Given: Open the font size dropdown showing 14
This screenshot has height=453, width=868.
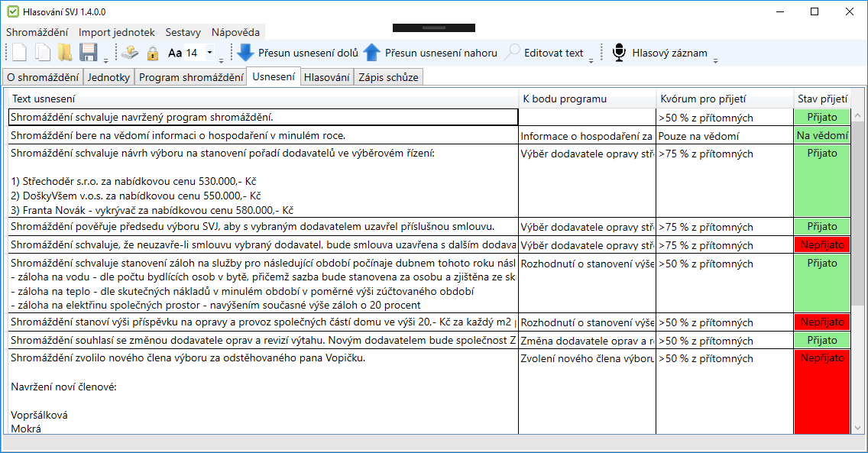Looking at the screenshot, I should pyautogui.click(x=210, y=53).
